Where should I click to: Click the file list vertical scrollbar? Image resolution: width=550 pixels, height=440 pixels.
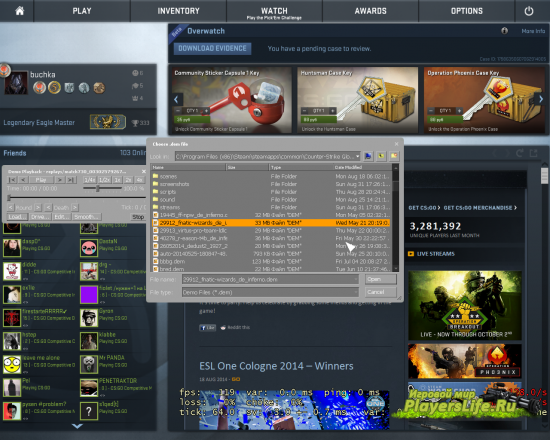pos(395,218)
